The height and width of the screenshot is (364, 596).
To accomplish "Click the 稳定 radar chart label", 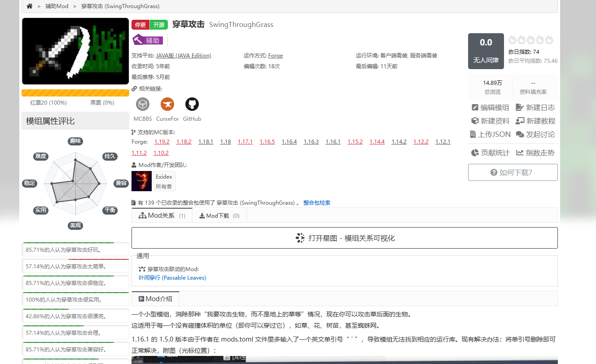I will coord(30,183).
